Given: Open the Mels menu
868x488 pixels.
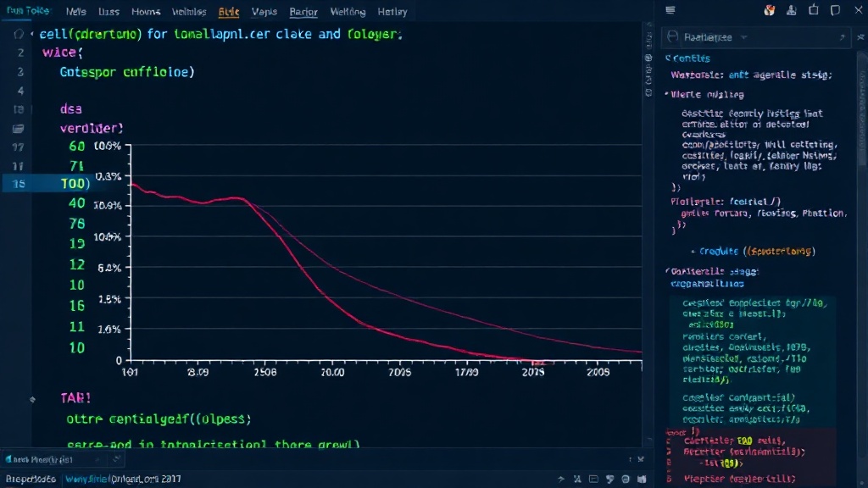Looking at the screenshot, I should [75, 12].
